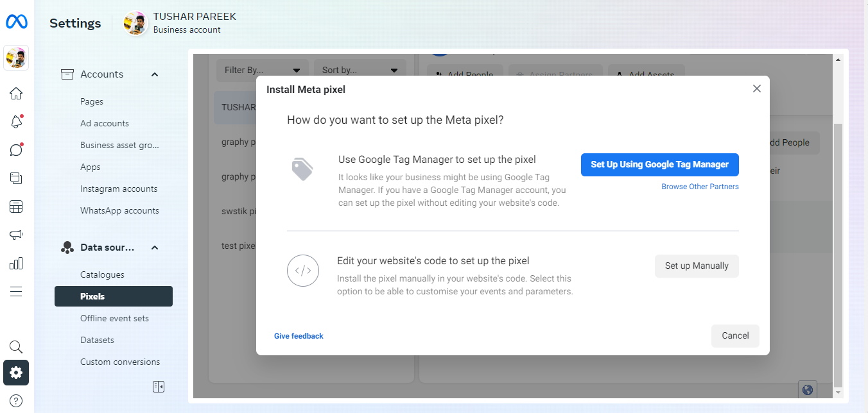Image resolution: width=868 pixels, height=413 pixels.
Task: Select Custom conversions in the sidebar
Action: click(119, 361)
